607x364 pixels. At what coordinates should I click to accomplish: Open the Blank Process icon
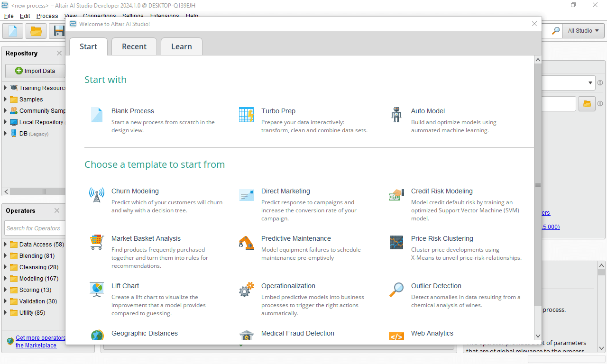click(x=97, y=115)
